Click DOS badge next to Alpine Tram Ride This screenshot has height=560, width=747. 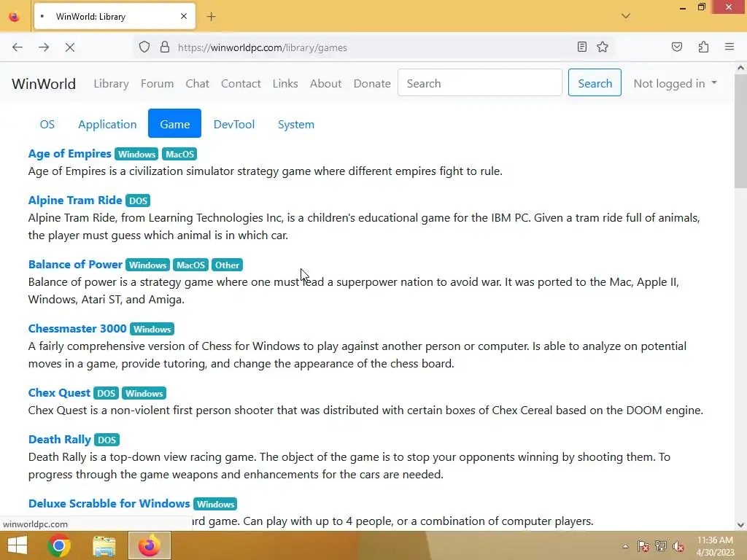pos(138,201)
